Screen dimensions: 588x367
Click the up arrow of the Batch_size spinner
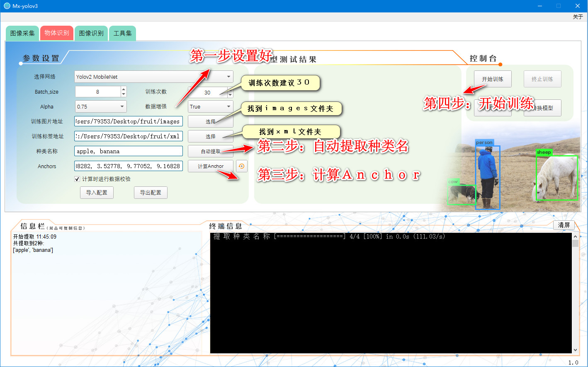point(123,89)
